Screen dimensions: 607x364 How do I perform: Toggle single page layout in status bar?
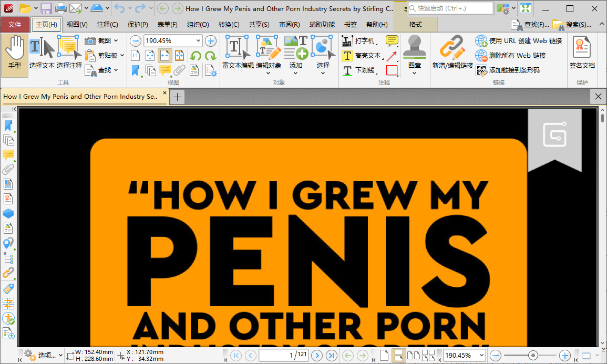click(x=385, y=356)
